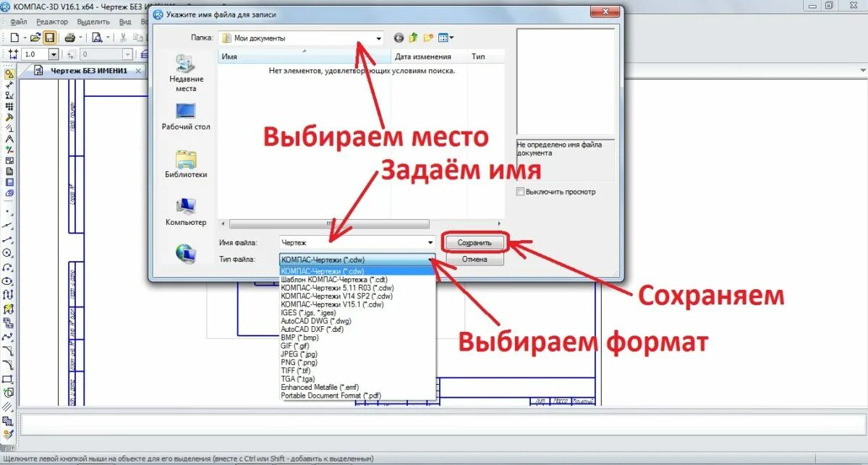868x465 pixels.
Task: Open print preview from the toolbar
Action: point(98,37)
